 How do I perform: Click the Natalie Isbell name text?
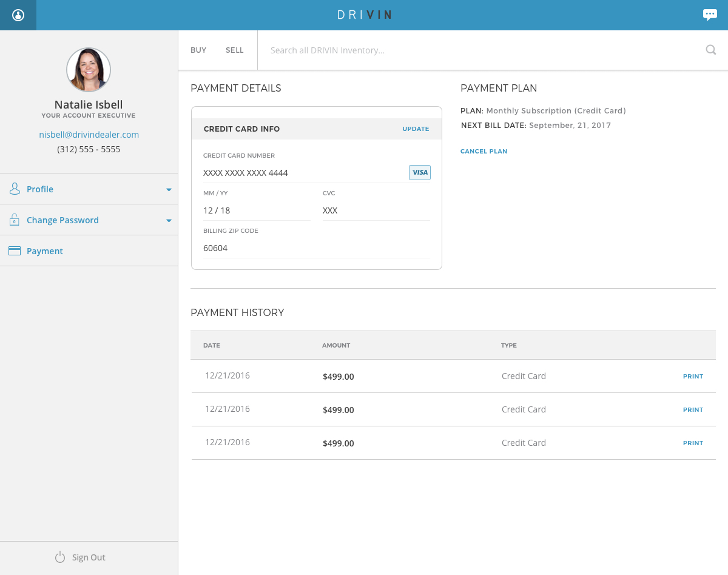coord(89,104)
